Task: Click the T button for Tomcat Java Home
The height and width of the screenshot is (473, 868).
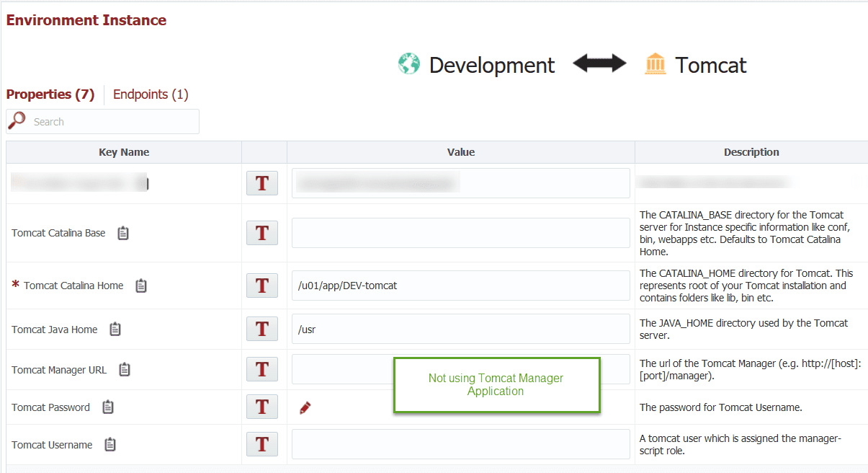Action: click(x=262, y=329)
